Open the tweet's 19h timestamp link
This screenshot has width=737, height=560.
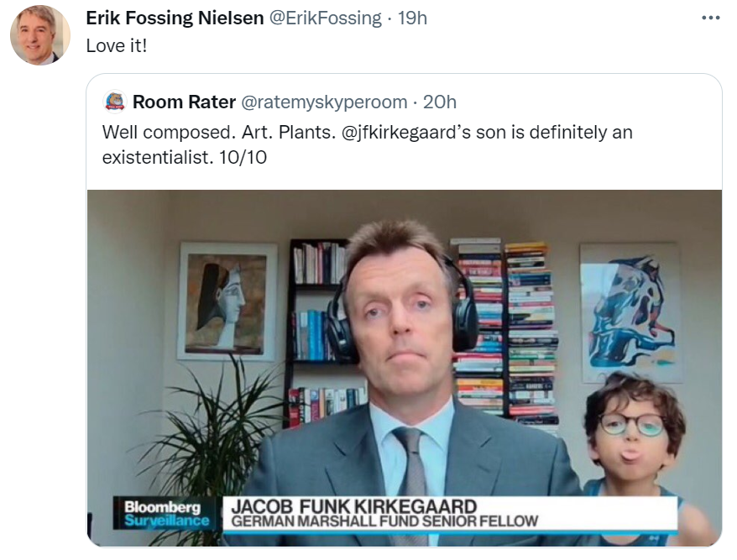pos(412,18)
